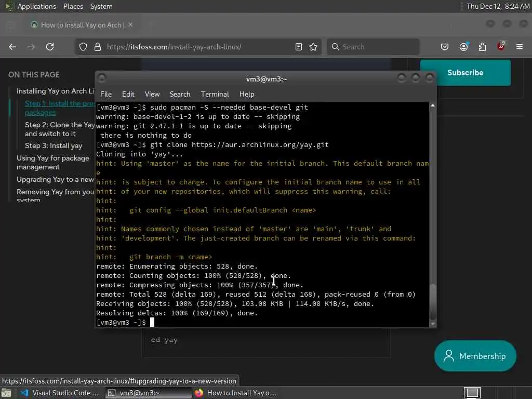Close the How to Install Yay tab
The height and width of the screenshot is (399, 532).
tap(130, 25)
